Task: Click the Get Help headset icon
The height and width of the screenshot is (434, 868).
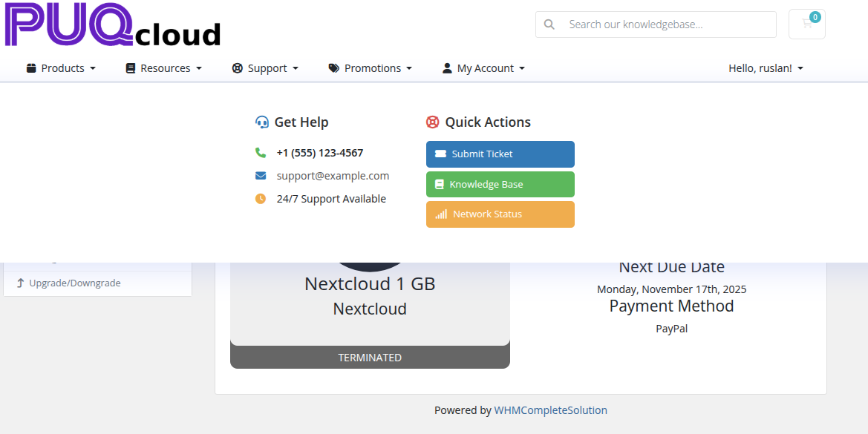Action: point(261,122)
